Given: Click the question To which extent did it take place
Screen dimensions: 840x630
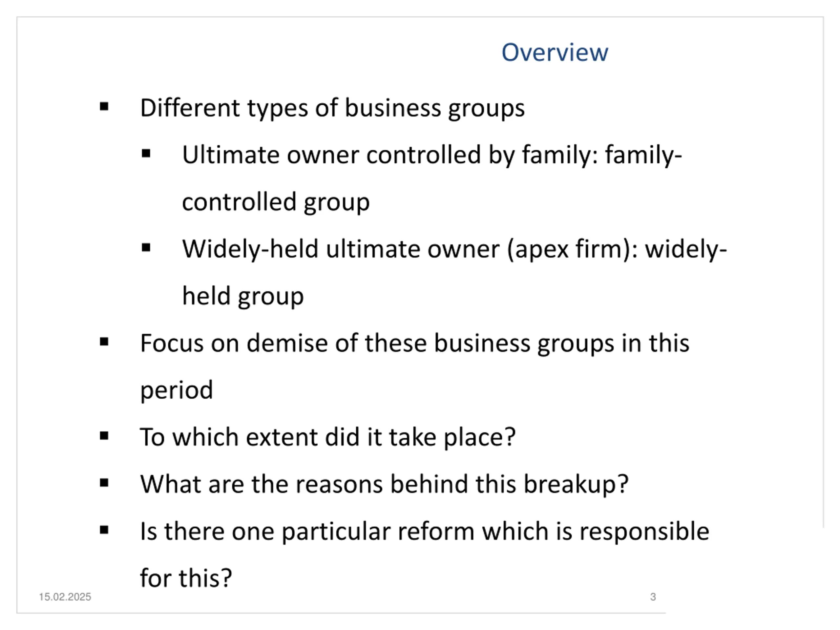Looking at the screenshot, I should 328,437.
